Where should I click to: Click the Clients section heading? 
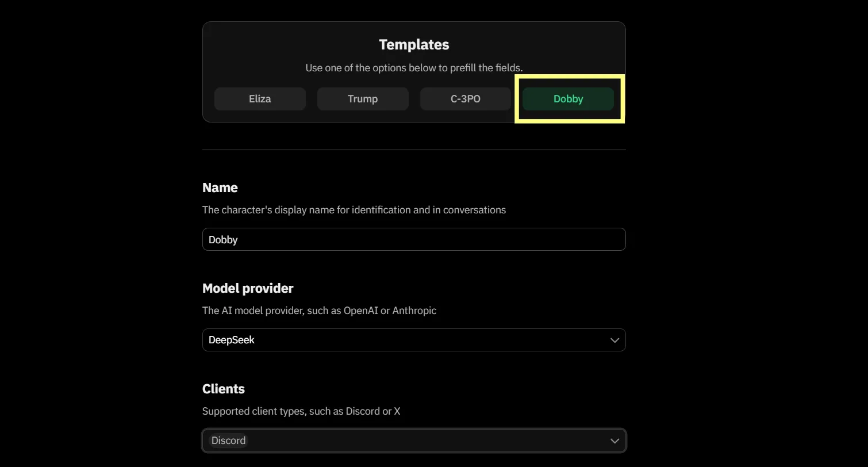click(x=223, y=389)
